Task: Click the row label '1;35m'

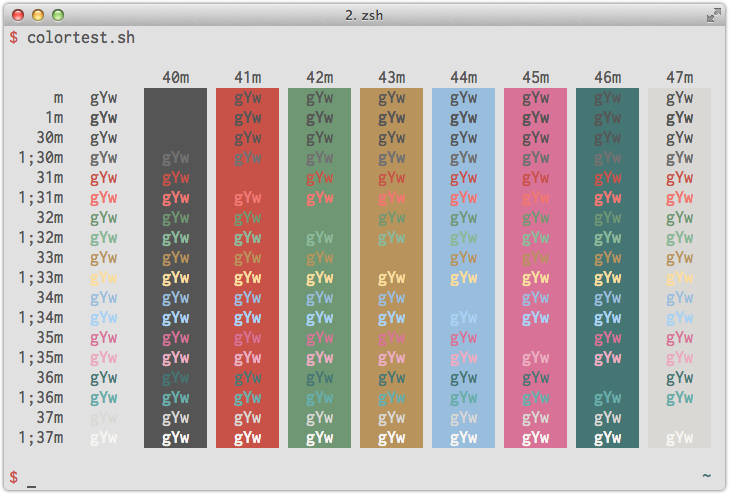Action: tap(41, 357)
